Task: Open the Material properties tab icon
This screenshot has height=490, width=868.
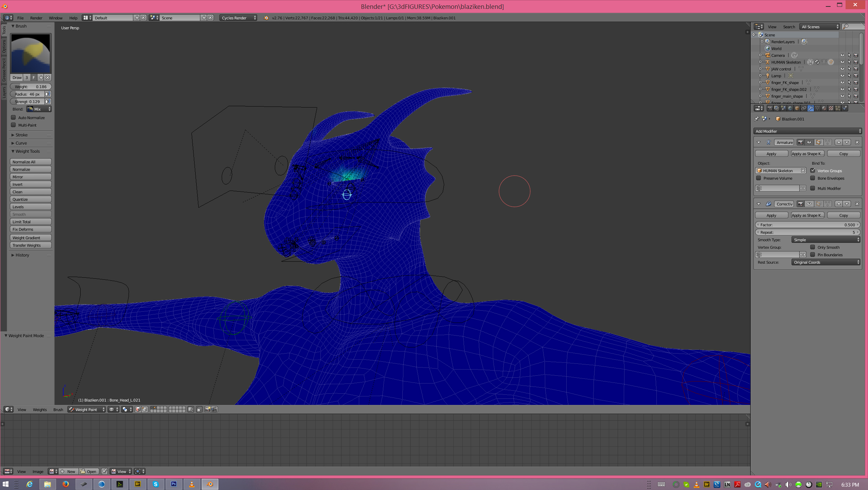Action: (x=824, y=108)
